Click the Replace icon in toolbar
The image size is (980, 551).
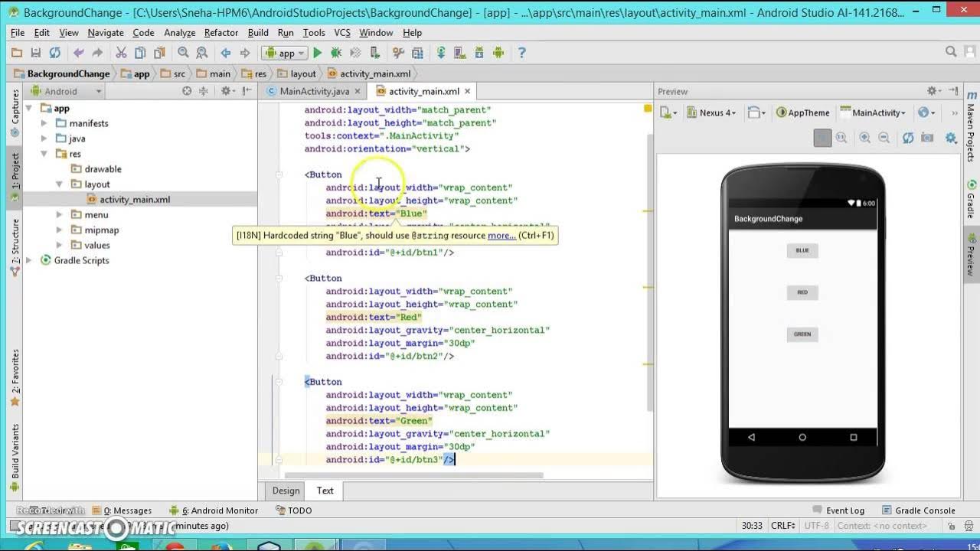(202, 53)
